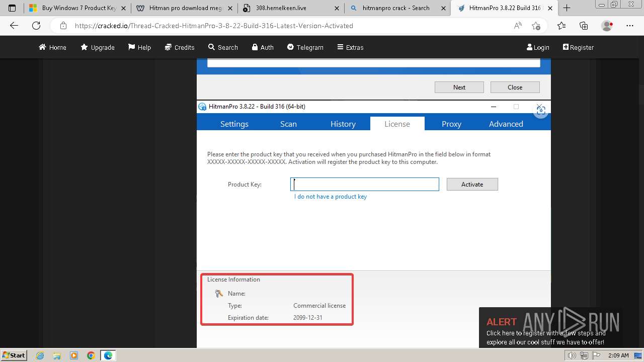This screenshot has width=644, height=362.
Task: Open the browser tab actions menu icon
Action: [x=12, y=8]
